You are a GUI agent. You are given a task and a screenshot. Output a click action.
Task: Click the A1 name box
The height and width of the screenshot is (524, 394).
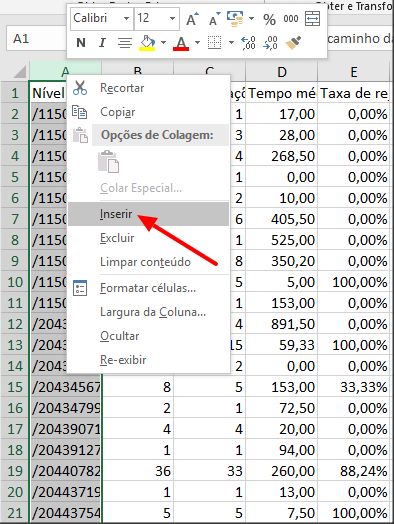click(x=36, y=38)
